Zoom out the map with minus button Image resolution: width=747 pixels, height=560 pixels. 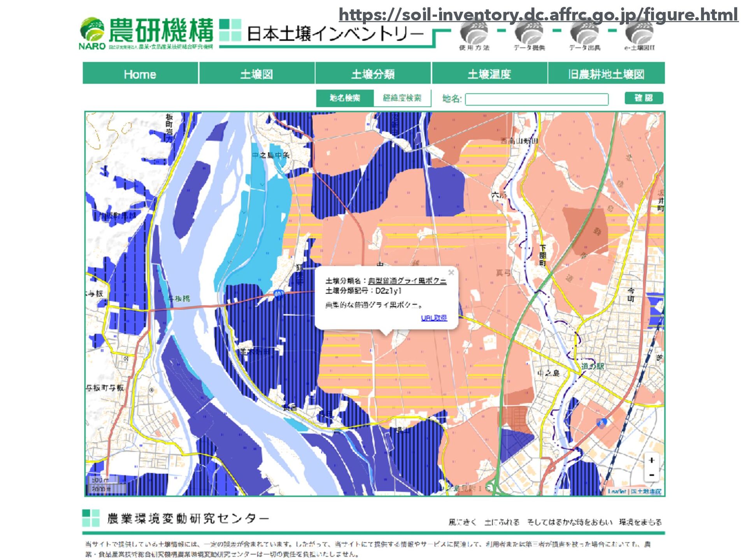(652, 475)
